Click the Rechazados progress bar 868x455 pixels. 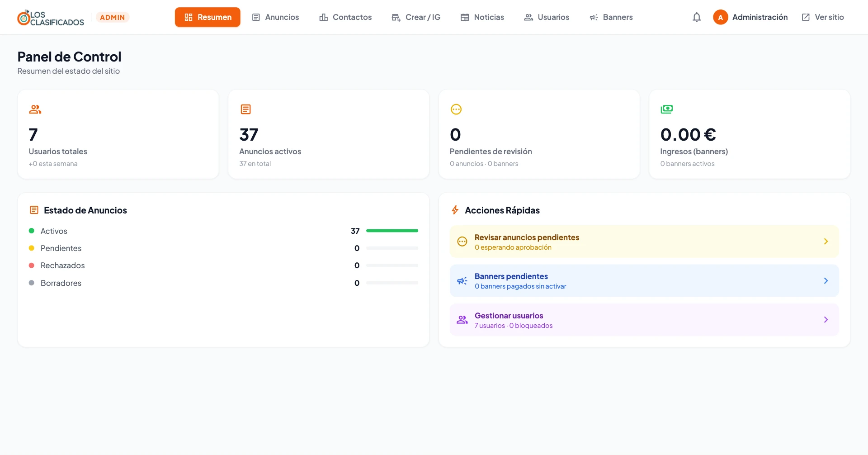point(392,265)
